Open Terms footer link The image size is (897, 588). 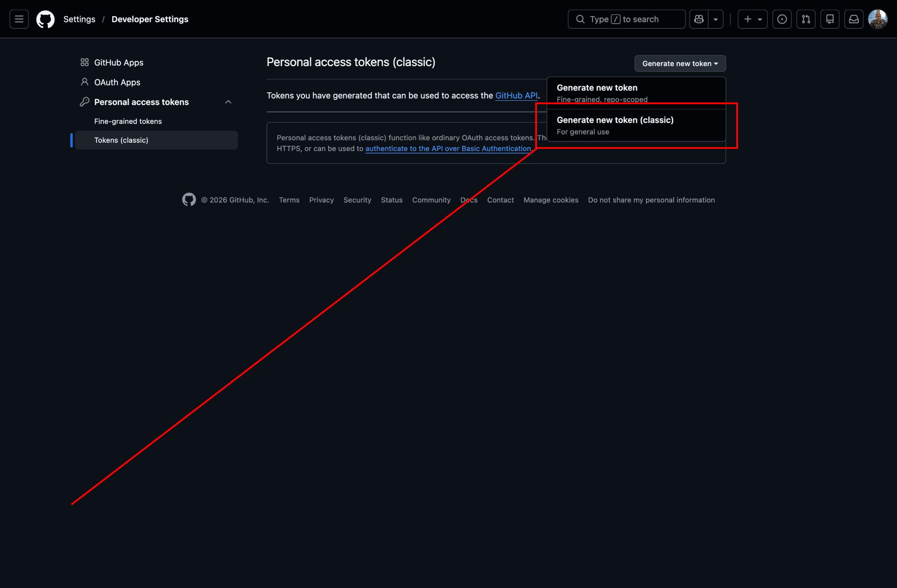(x=289, y=200)
